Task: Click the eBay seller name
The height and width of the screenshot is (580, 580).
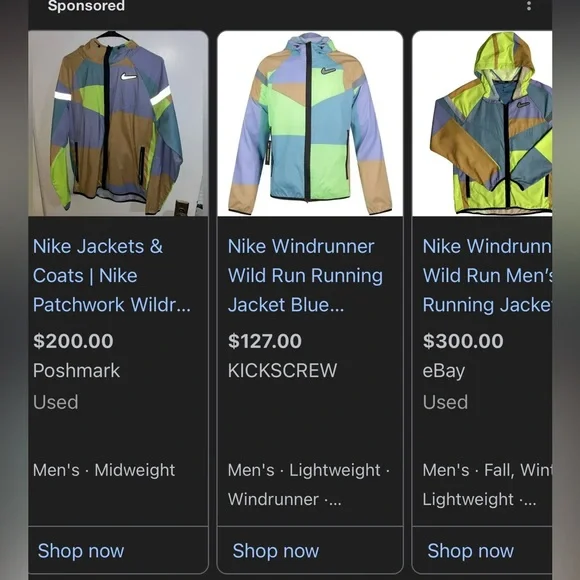Action: (x=444, y=371)
